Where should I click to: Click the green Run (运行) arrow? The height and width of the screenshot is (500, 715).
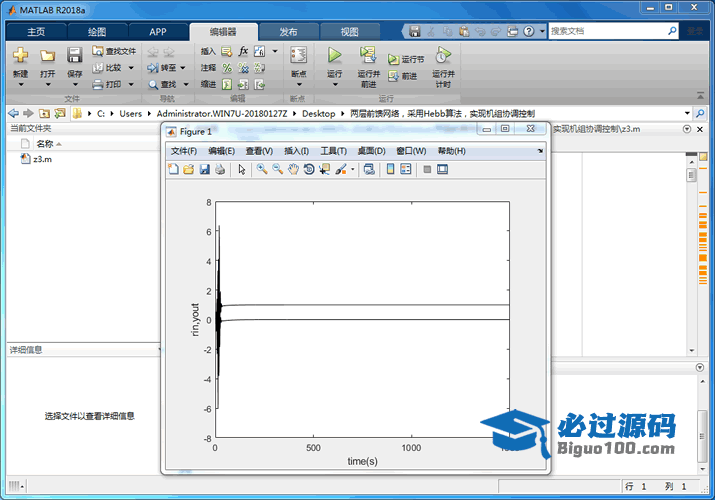[335, 55]
